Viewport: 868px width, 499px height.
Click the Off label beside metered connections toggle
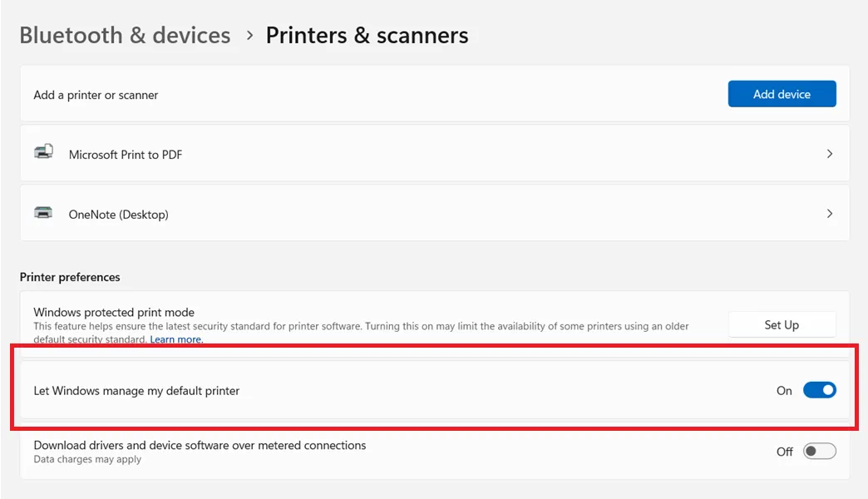tap(784, 452)
